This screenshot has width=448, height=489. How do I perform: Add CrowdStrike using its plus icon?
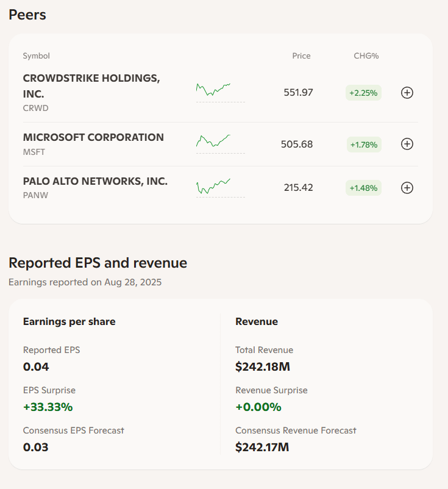pos(407,93)
